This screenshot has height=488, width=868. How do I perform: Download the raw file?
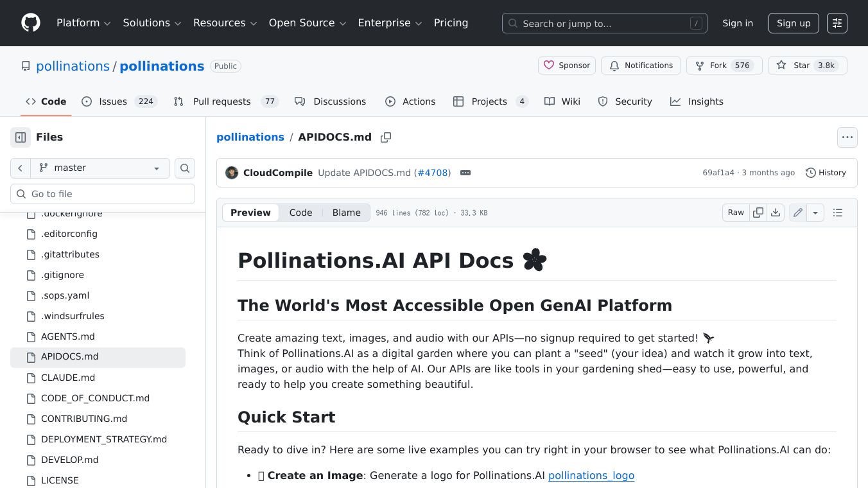click(776, 213)
